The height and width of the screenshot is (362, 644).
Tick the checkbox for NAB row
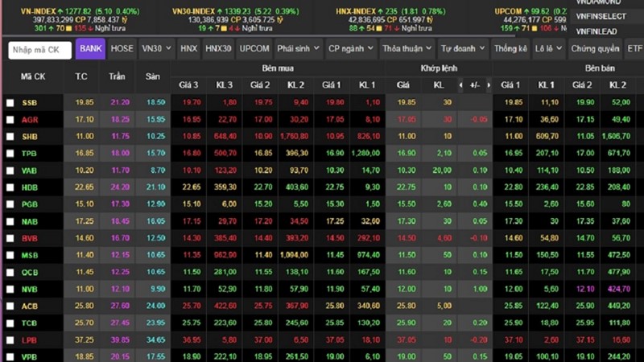[x=10, y=222]
